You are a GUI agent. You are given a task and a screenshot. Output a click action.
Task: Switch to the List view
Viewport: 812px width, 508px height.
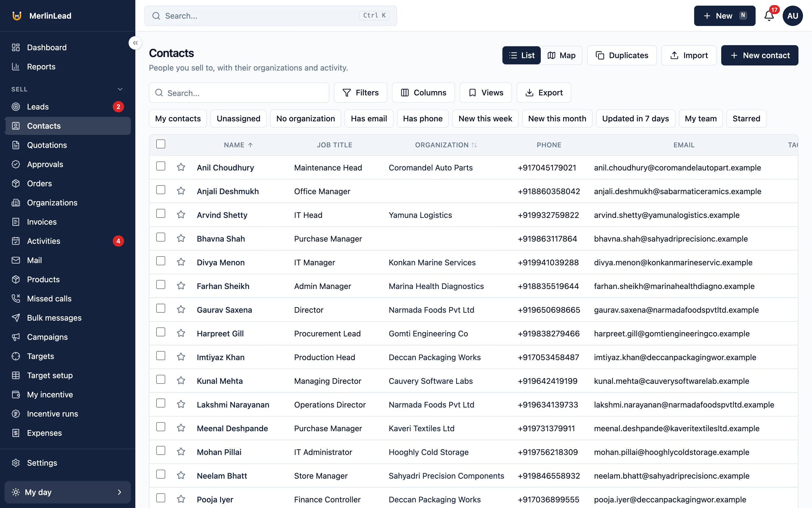[521, 55]
